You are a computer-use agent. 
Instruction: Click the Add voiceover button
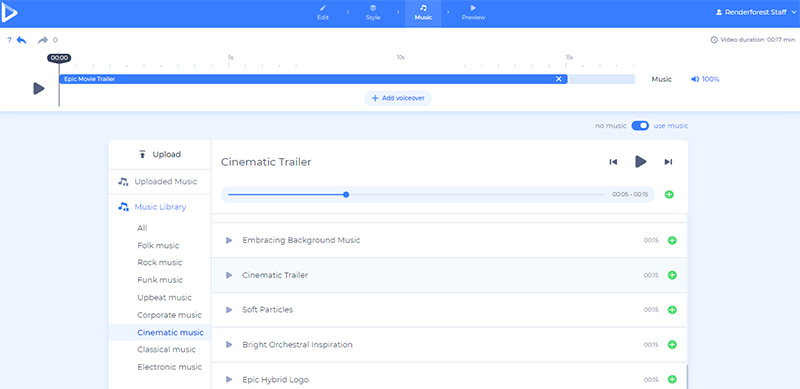[398, 99]
